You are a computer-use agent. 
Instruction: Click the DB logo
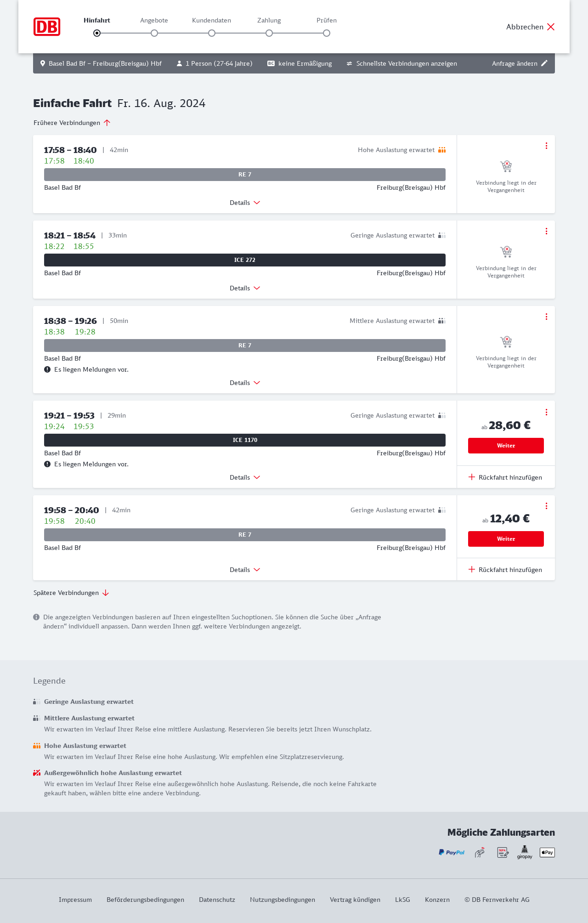pos(47,27)
